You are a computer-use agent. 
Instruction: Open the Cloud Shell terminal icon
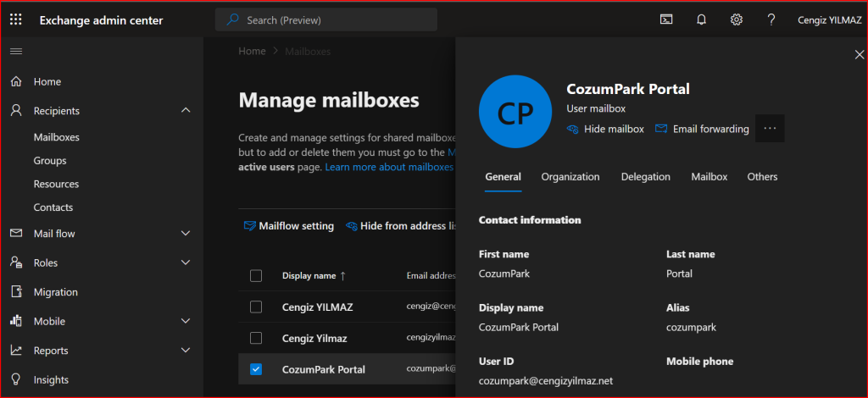(x=666, y=19)
